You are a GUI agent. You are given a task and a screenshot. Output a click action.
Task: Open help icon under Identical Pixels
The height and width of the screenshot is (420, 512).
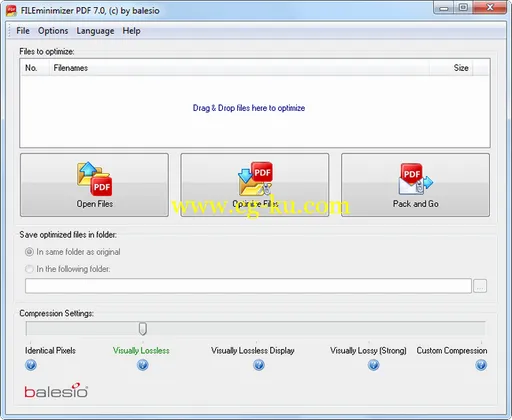(x=31, y=365)
